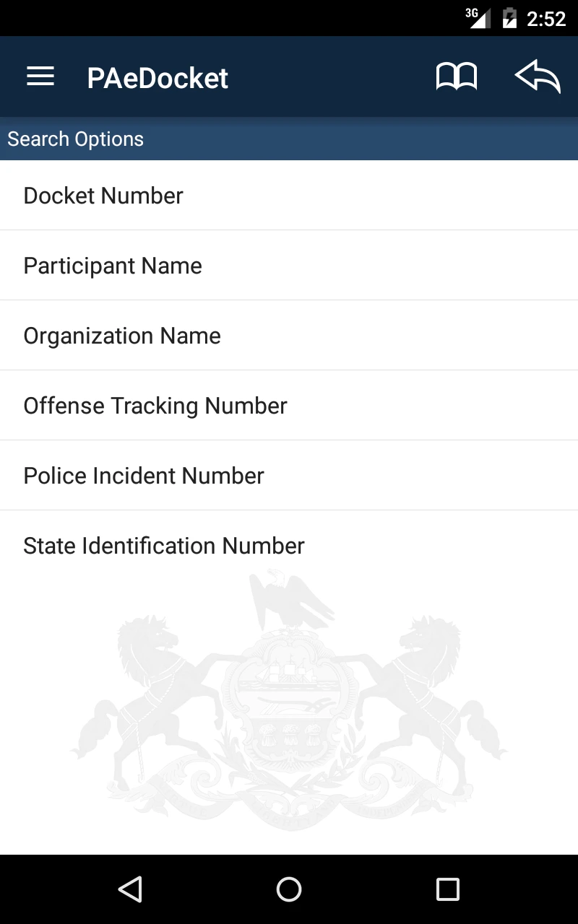
Task: Tap the battery charging icon
Action: coord(509,18)
